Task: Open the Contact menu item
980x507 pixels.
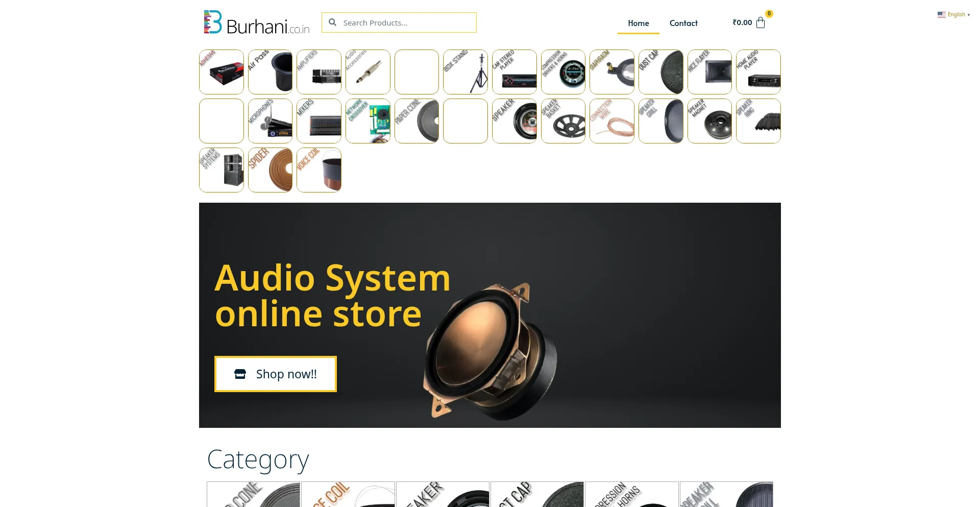Action: (683, 23)
